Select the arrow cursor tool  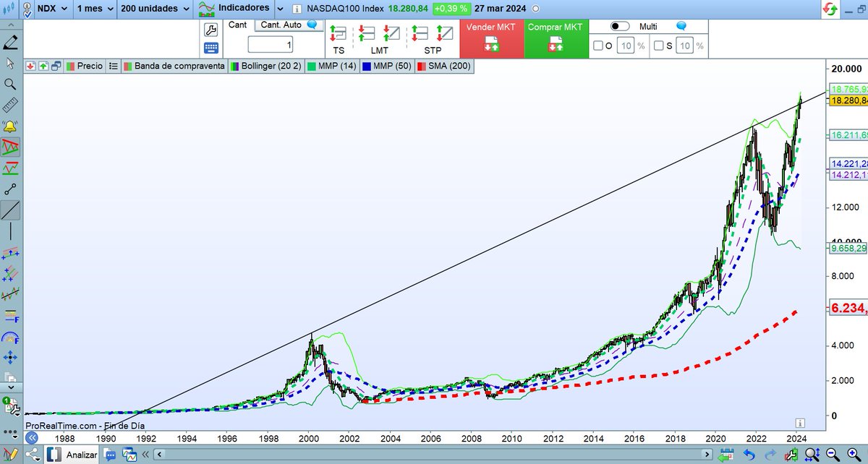click(x=10, y=63)
